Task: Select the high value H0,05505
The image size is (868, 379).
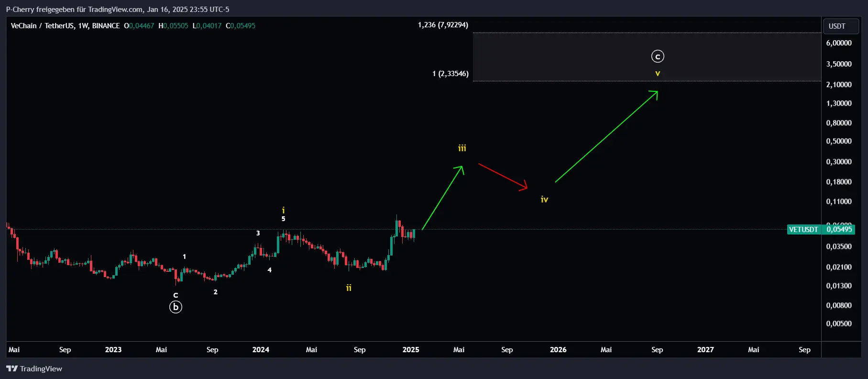Action: coord(173,26)
